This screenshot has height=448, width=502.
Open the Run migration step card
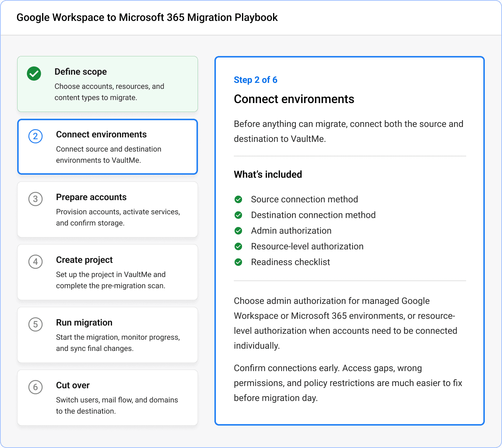pos(108,335)
